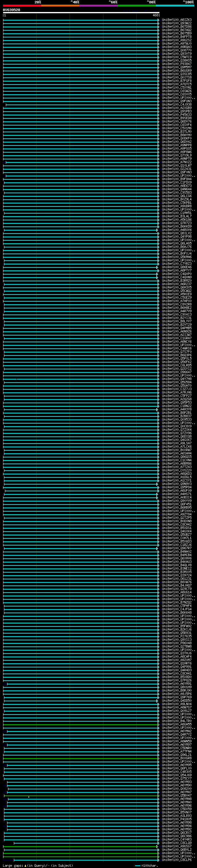Click the UniRef100_C8CH42 label
Screen dimensions: 197x868
coord(177,525)
